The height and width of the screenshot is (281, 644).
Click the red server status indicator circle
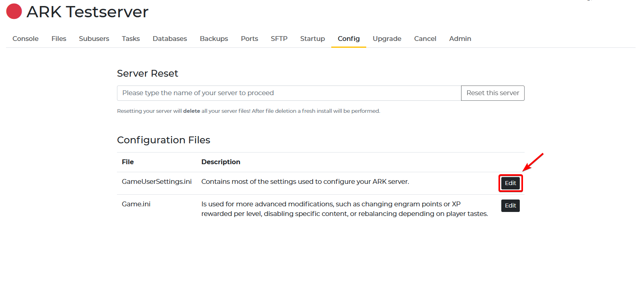point(14,11)
